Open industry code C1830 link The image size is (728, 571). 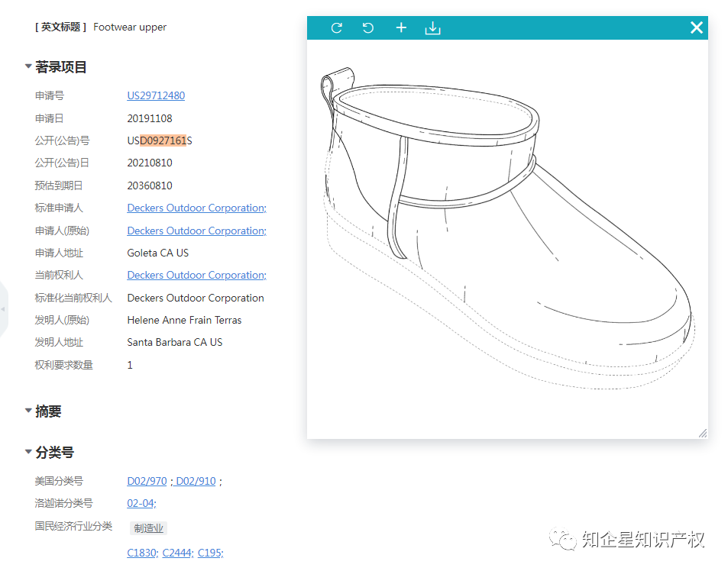143,553
